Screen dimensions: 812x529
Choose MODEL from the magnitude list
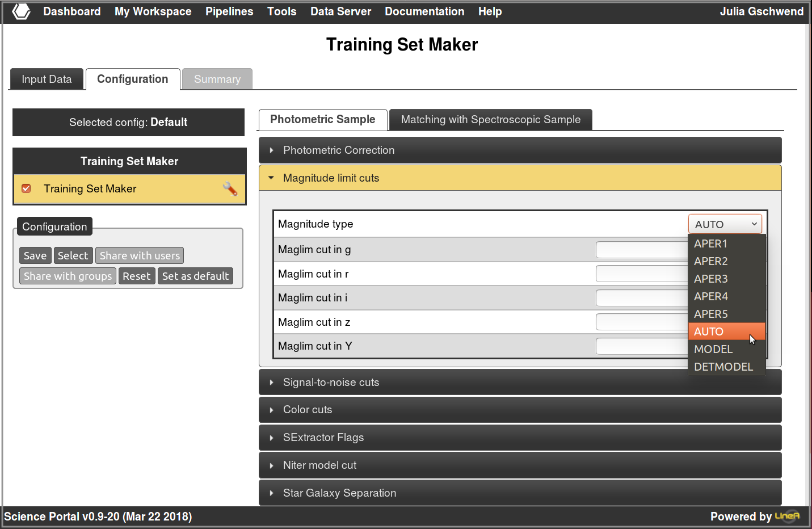pyautogui.click(x=727, y=349)
